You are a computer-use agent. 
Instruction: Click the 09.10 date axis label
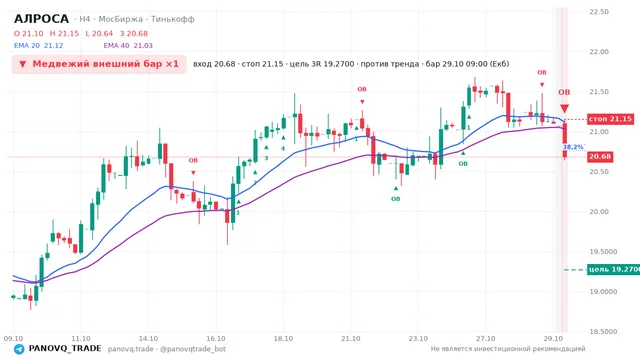coord(13,339)
